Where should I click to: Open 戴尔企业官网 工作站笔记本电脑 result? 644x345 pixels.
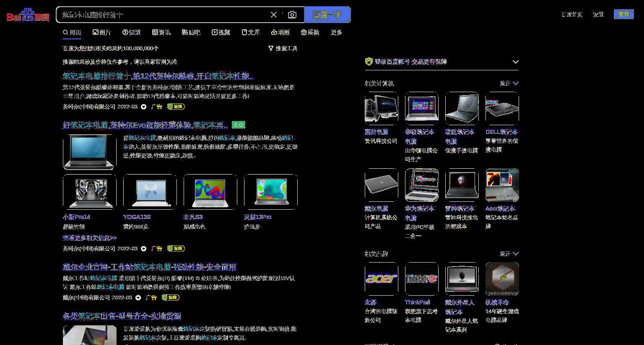coord(150,267)
